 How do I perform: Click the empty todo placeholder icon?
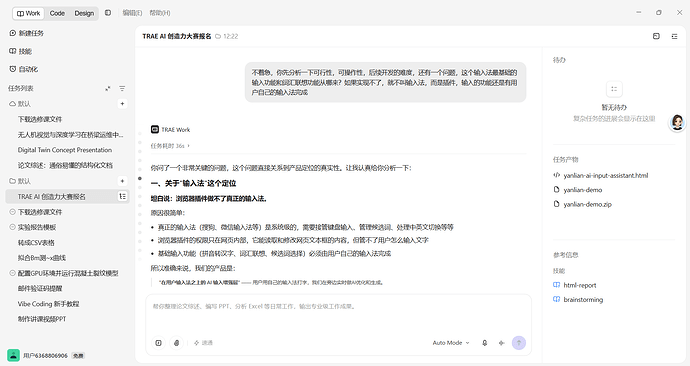[x=614, y=89]
